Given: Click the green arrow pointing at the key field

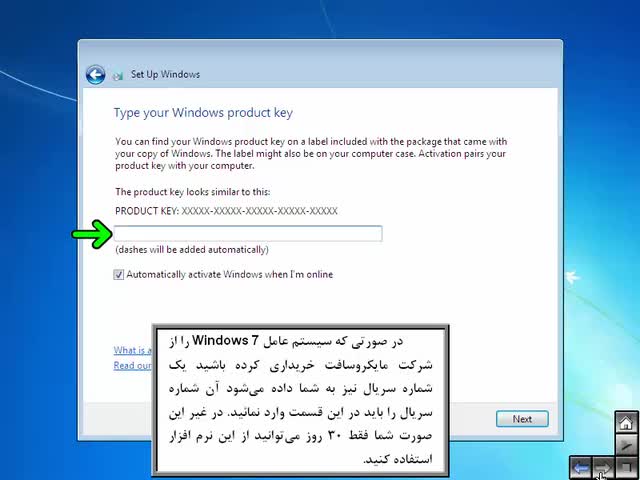Looking at the screenshot, I should click(92, 234).
